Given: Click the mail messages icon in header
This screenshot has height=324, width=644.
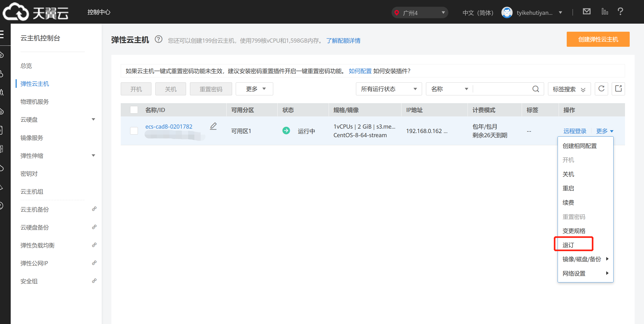Looking at the screenshot, I should (x=586, y=12).
